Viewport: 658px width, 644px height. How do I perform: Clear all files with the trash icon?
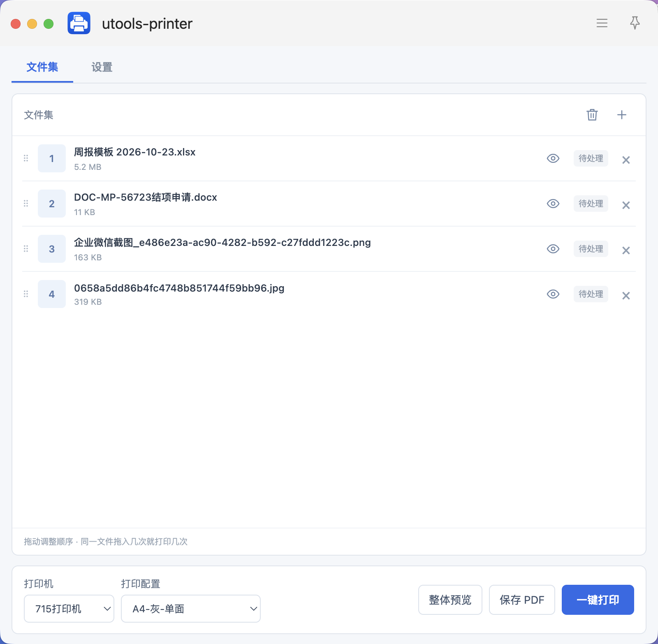point(592,115)
